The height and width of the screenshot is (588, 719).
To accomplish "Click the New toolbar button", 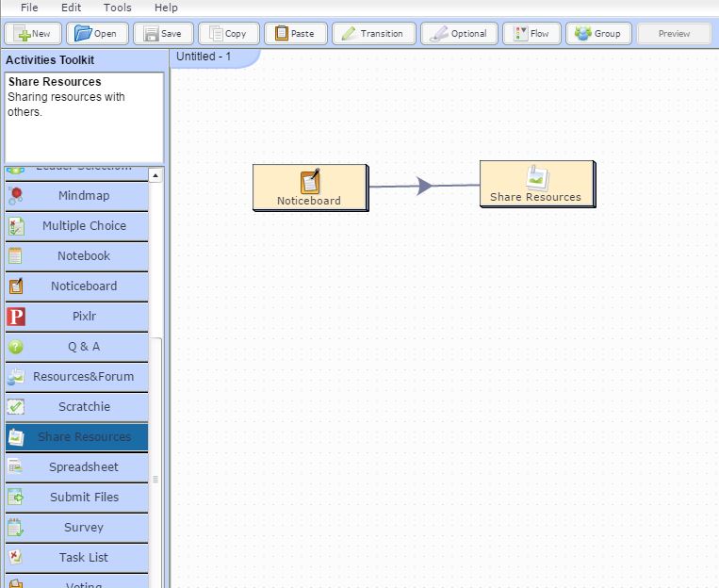I will click(x=33, y=34).
